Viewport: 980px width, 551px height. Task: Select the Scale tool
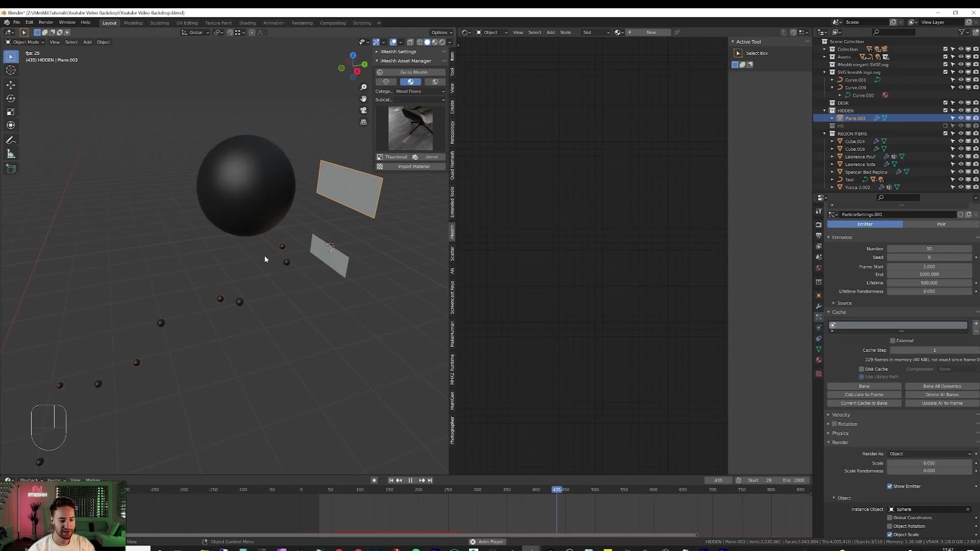tap(11, 112)
